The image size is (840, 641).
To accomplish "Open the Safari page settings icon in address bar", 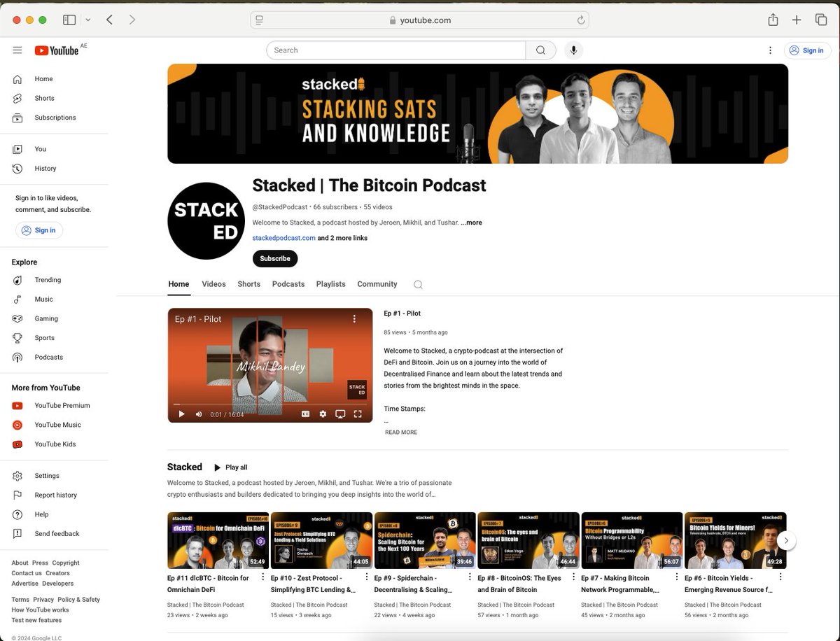I will [260, 20].
